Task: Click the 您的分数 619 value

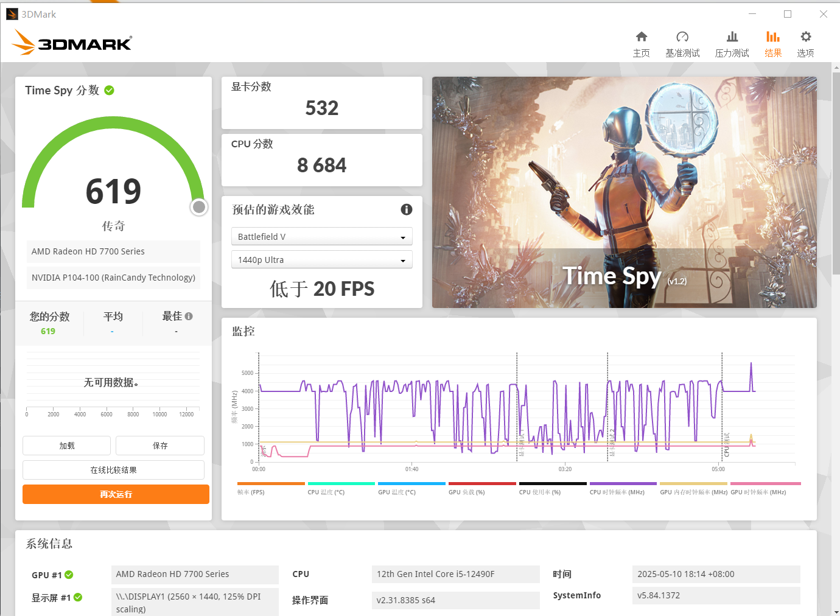Action: coord(48,331)
